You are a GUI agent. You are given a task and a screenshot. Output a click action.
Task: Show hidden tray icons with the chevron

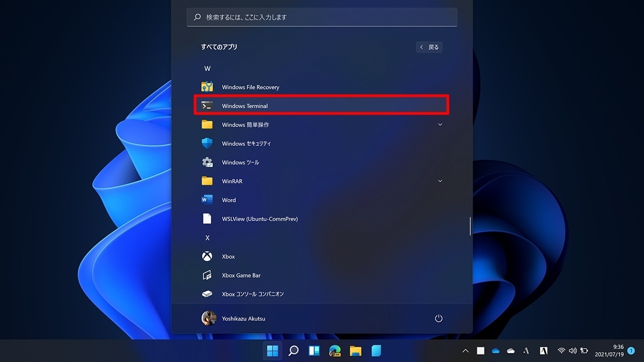[465, 351]
